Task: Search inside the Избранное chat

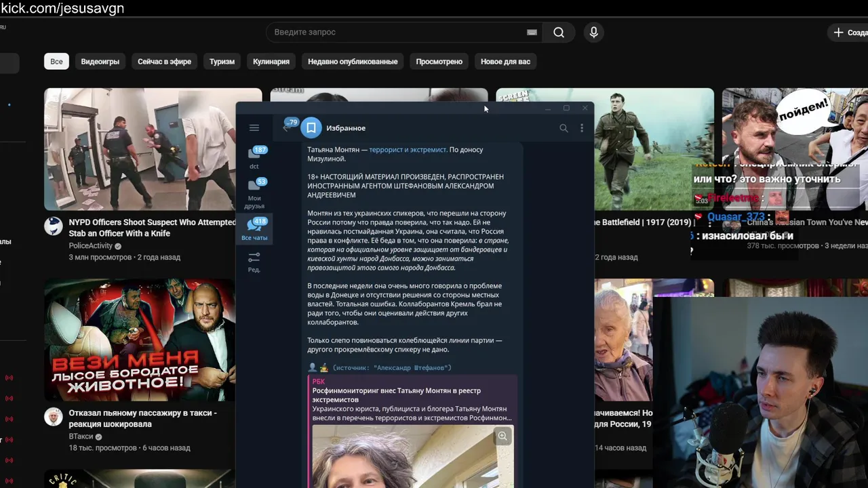Action: 564,128
